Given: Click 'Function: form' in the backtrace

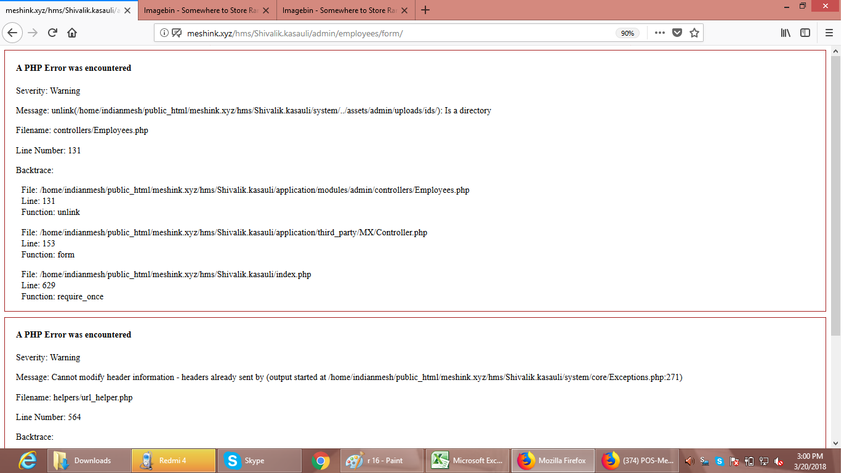Looking at the screenshot, I should tap(48, 255).
